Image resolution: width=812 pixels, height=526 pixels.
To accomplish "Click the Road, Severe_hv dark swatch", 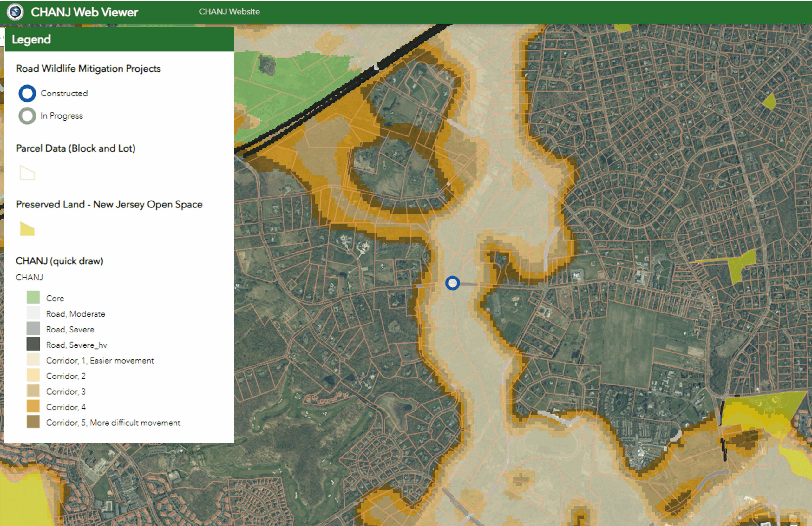I will tap(33, 344).
